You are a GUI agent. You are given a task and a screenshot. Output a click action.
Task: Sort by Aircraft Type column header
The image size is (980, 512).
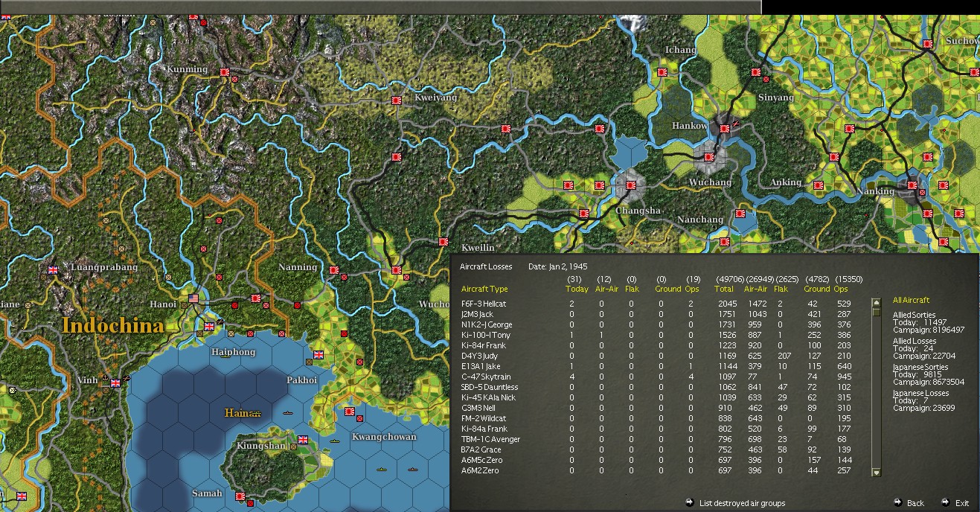pos(484,289)
